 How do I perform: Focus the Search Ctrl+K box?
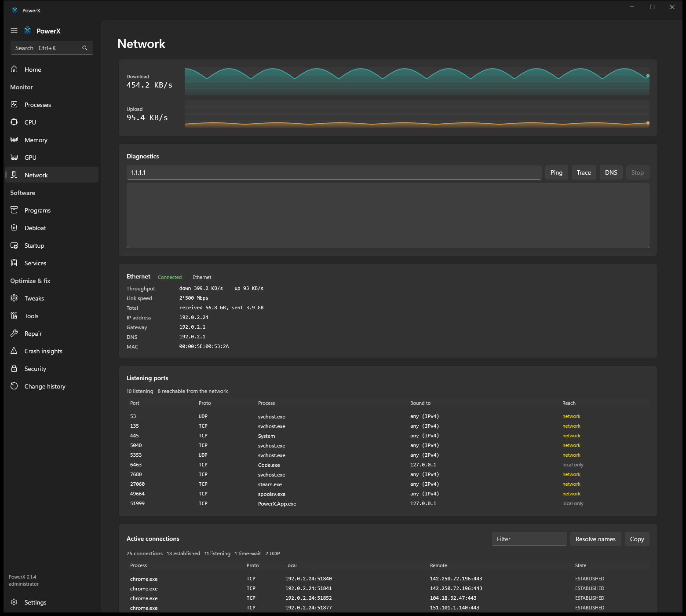coord(52,48)
